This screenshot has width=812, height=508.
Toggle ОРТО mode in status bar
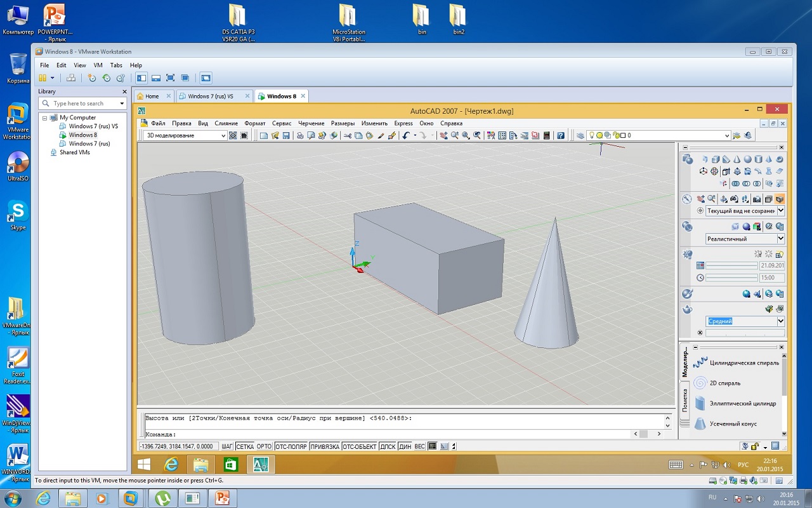coord(264,446)
